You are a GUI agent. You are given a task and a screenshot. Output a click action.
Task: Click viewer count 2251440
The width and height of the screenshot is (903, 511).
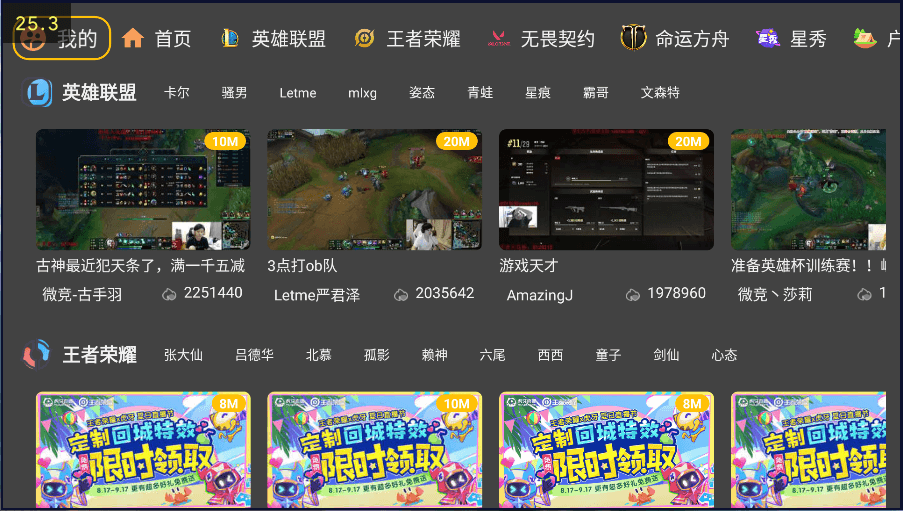(x=213, y=293)
